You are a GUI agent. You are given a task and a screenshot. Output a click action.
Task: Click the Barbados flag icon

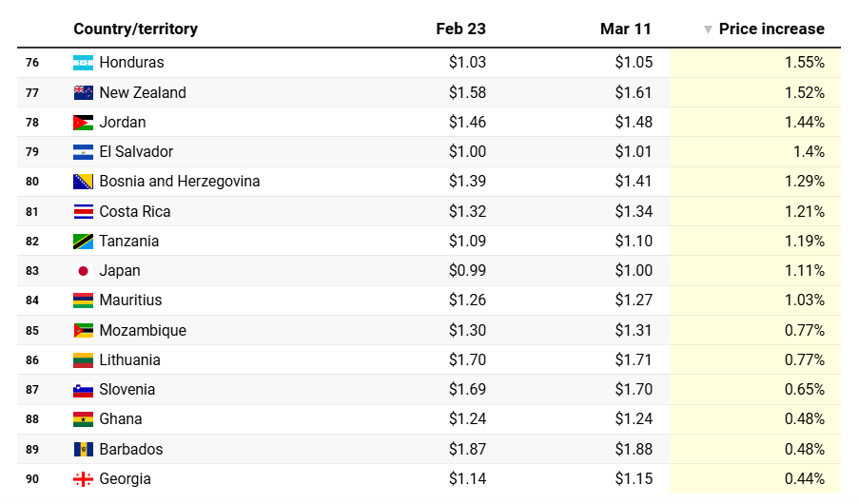click(x=83, y=450)
